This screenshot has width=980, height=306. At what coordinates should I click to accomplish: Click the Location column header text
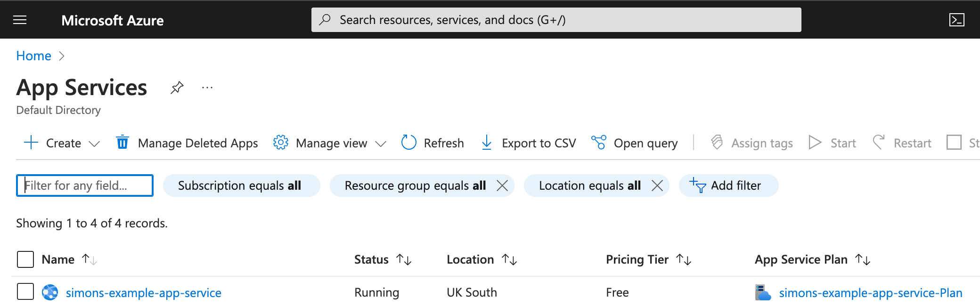(x=470, y=259)
